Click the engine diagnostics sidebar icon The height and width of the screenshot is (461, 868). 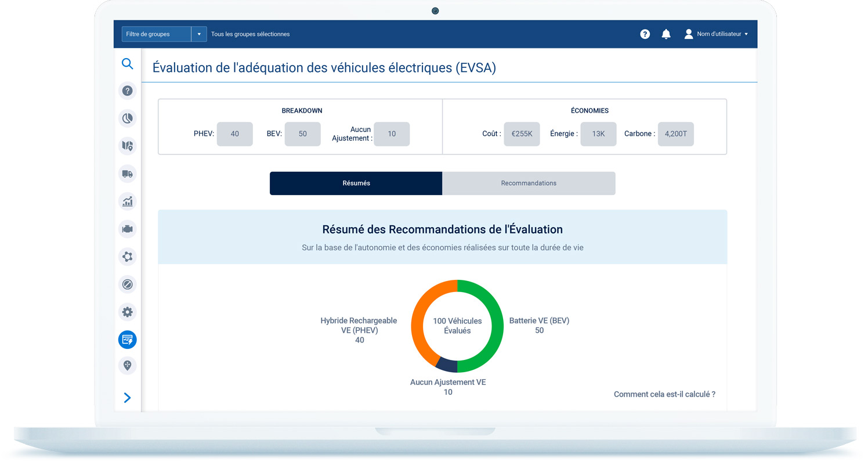128,229
